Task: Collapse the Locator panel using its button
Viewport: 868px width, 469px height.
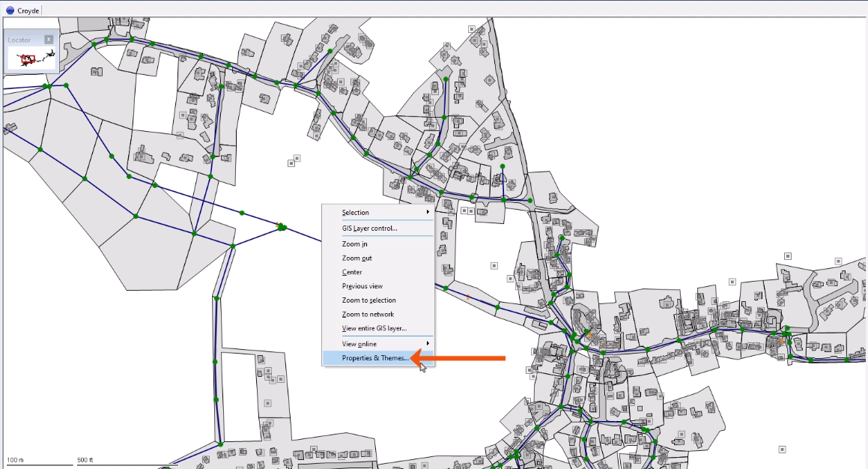Action: (x=49, y=40)
